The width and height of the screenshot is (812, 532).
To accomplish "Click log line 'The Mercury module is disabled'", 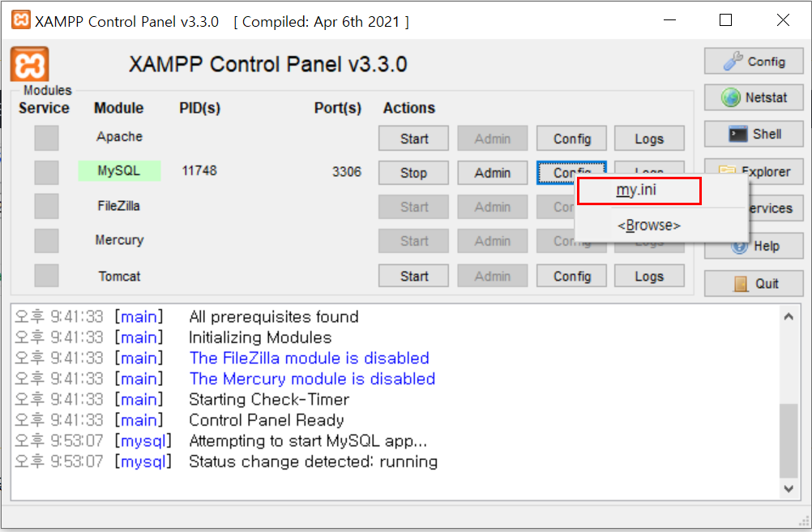I will [312, 379].
